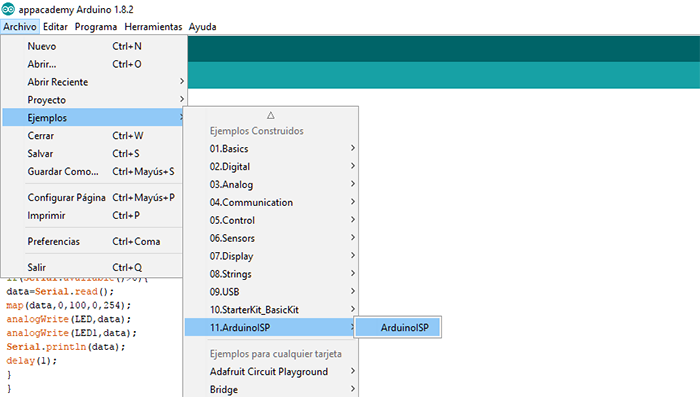Image resolution: width=700 pixels, height=397 pixels.
Task: Select Salir to quit Arduino
Action: (93, 267)
